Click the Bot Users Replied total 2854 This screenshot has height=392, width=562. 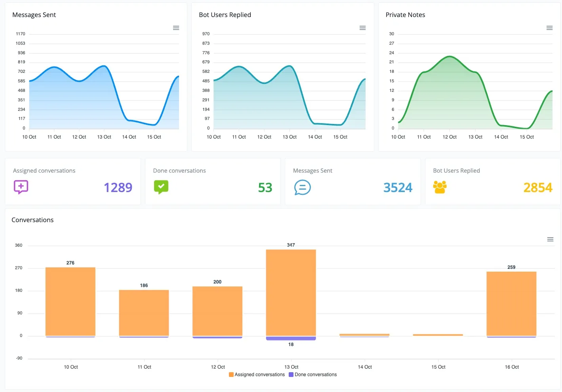[538, 187]
